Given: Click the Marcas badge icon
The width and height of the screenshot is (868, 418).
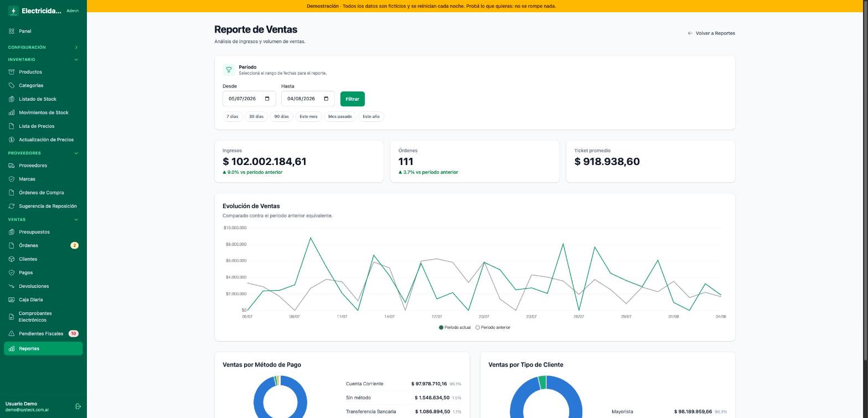Looking at the screenshot, I should point(11,179).
